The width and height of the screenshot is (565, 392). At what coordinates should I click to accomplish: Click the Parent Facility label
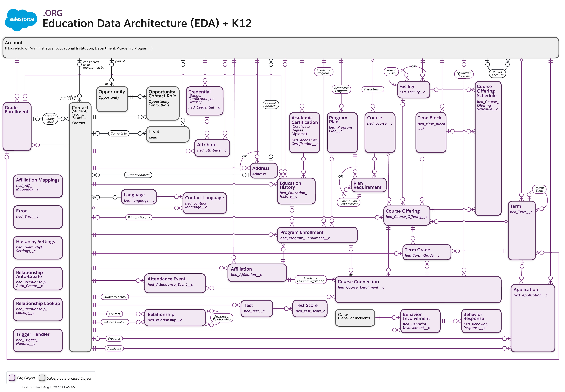tap(391, 72)
